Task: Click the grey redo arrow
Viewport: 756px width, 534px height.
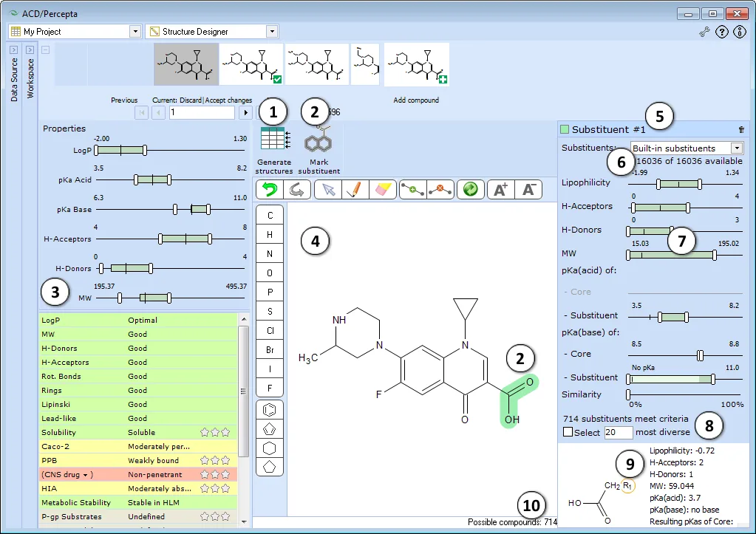Action: tap(297, 189)
